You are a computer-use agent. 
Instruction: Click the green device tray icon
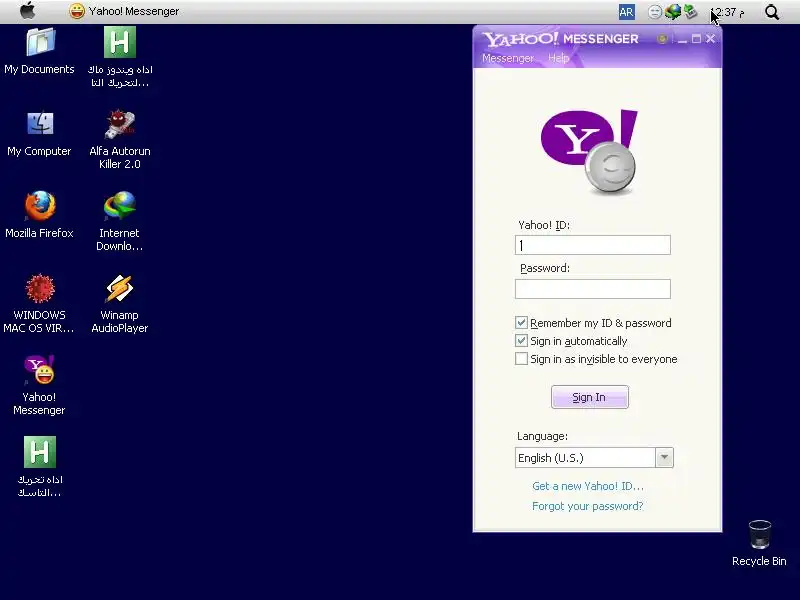[690, 11]
